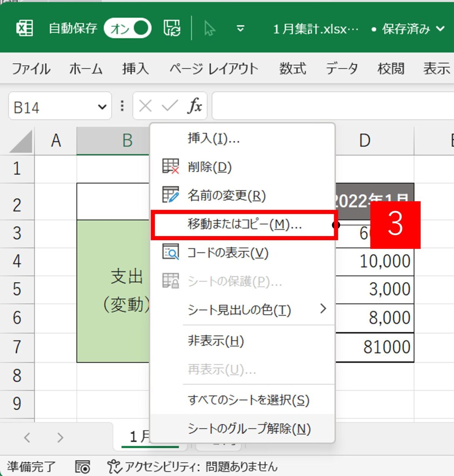Click the pointer selection mode icon

point(209,28)
